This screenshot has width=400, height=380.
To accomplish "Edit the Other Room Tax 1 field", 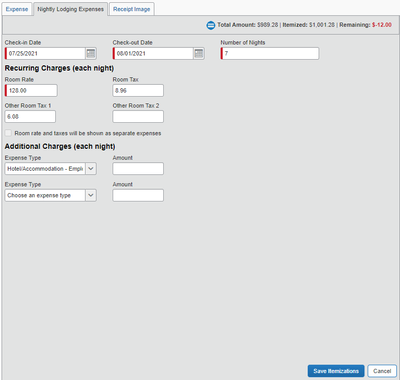I will (x=30, y=117).
